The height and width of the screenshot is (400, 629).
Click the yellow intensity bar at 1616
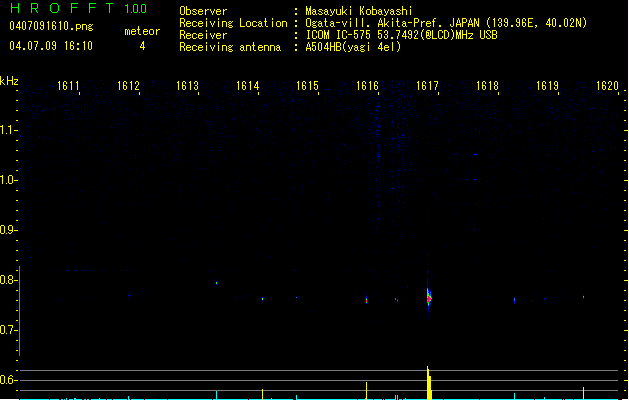point(367,391)
